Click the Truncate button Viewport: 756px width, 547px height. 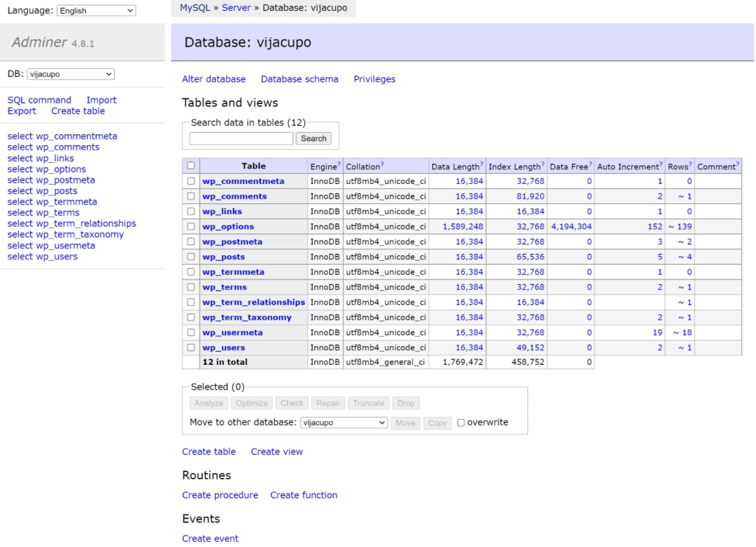pos(369,404)
